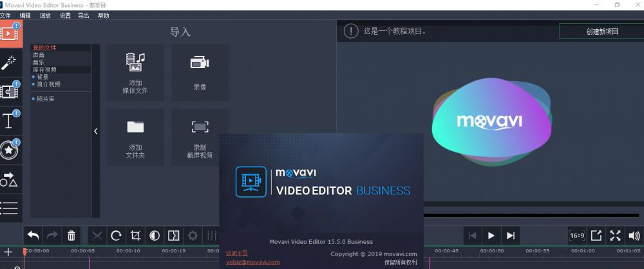644x269 pixels.
Task: Rotate the clip using rotate icon
Action: tap(116, 236)
